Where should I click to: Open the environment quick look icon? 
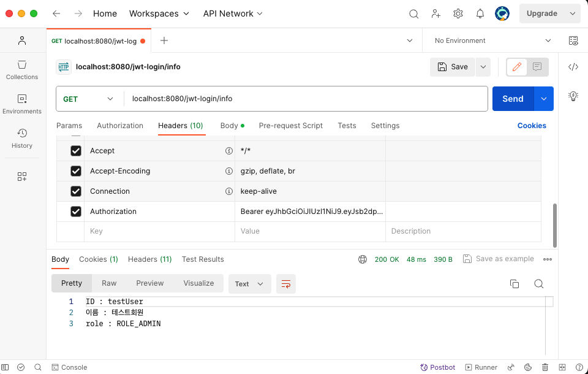[573, 40]
